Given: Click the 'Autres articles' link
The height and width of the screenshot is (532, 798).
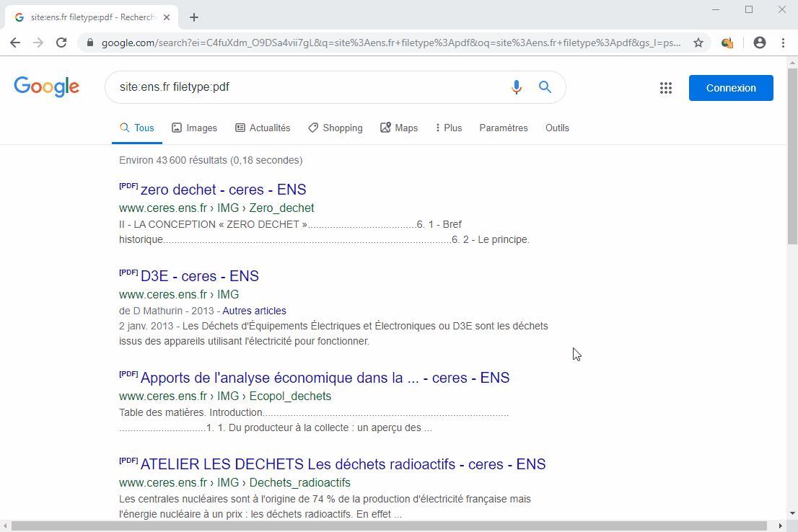Looking at the screenshot, I should pos(255,311).
